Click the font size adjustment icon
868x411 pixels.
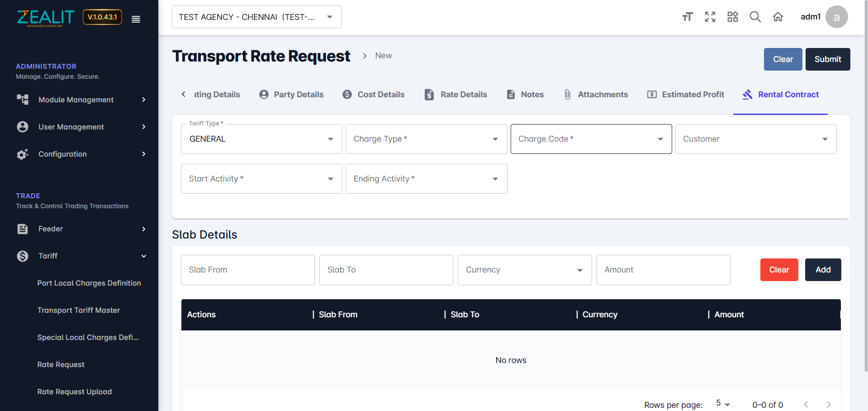click(687, 17)
